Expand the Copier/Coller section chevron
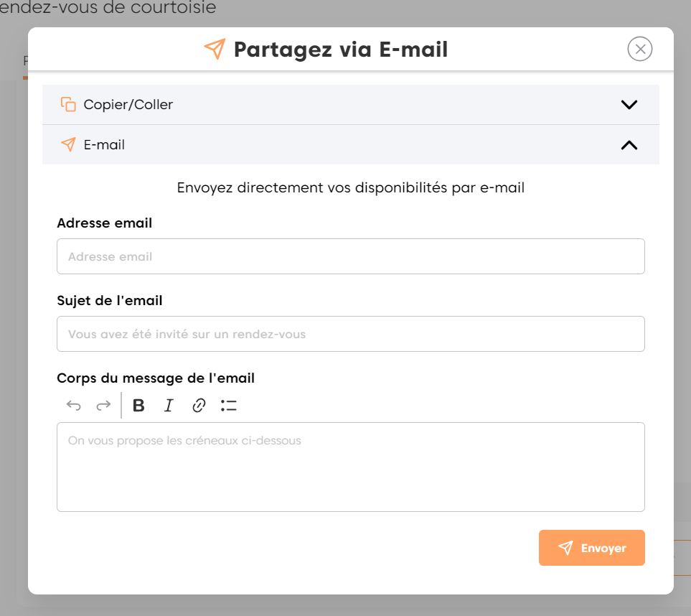 [x=629, y=104]
